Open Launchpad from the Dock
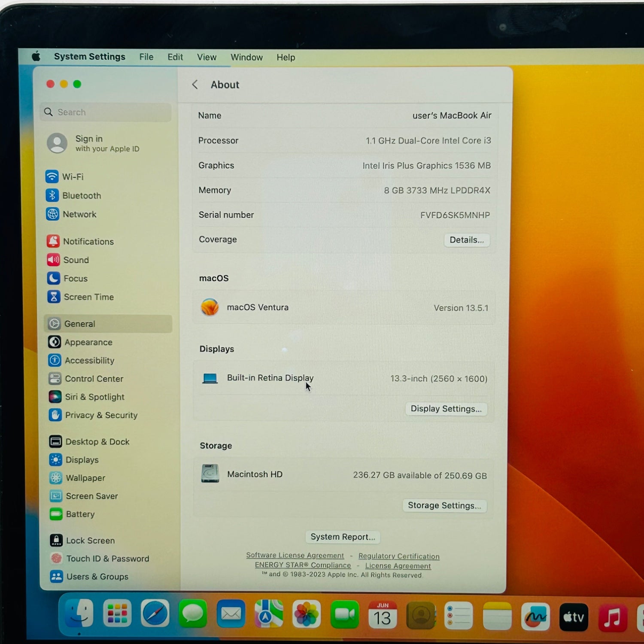The height and width of the screenshot is (644, 644). (117, 614)
